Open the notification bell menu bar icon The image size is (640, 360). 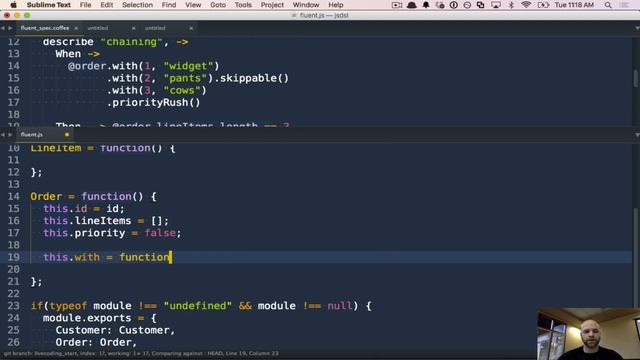tap(426, 5)
